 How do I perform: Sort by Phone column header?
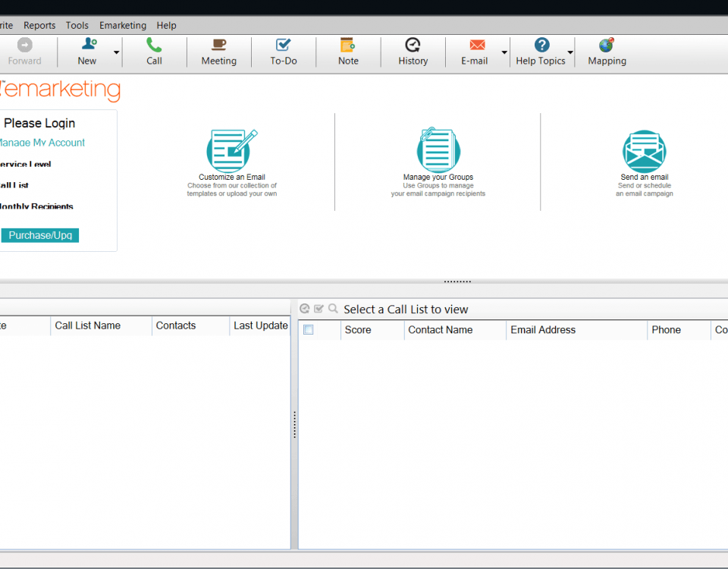pyautogui.click(x=679, y=330)
